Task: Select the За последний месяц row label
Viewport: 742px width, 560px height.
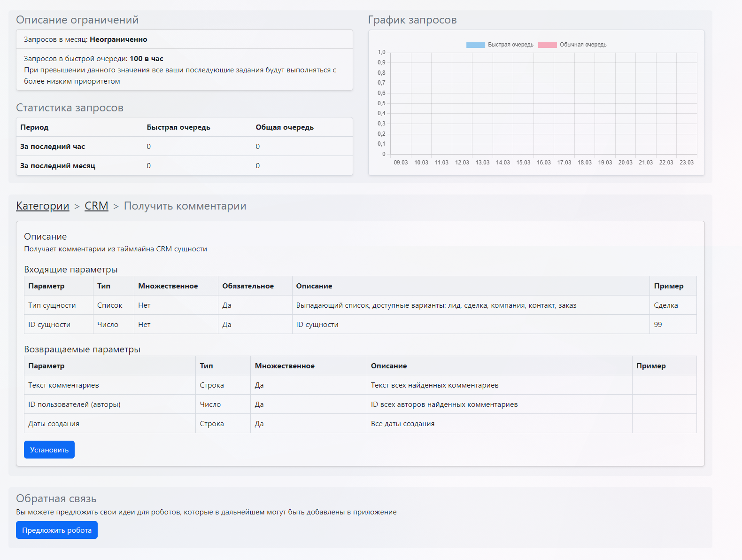Action: click(58, 166)
